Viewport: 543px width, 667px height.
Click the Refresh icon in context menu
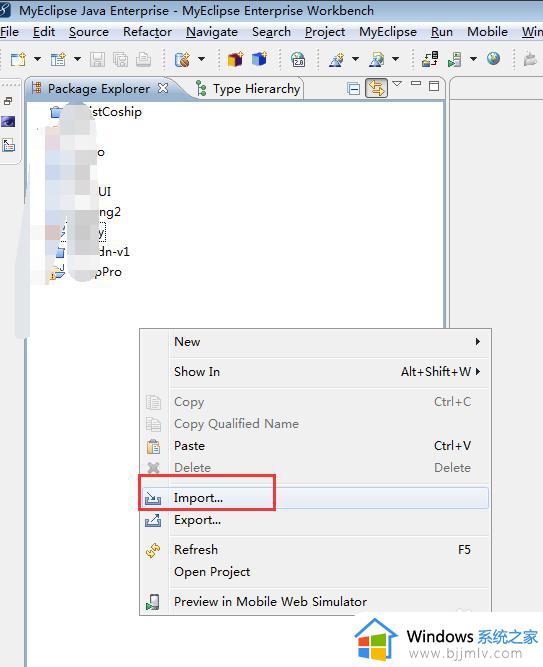tap(153, 550)
